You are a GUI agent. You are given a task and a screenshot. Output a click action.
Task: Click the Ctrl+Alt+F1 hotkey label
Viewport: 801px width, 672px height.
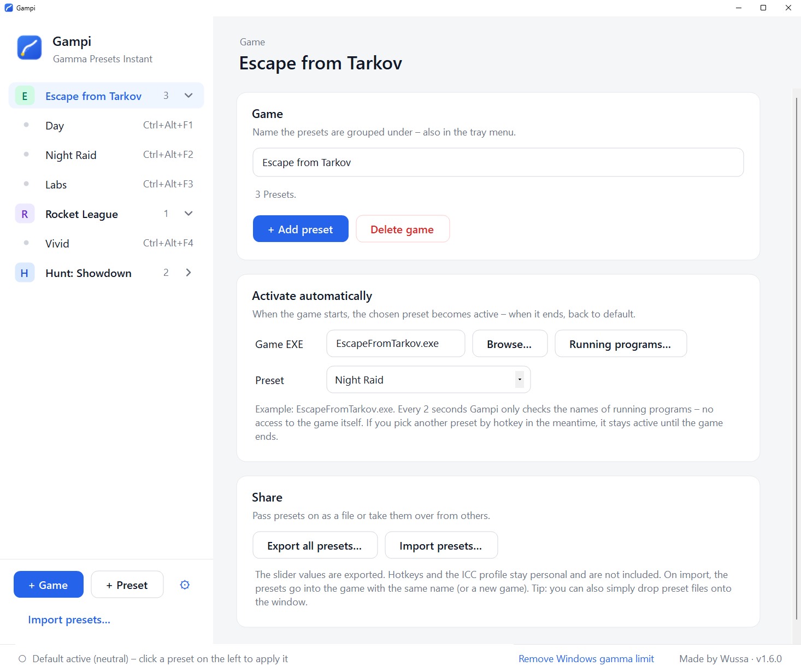[168, 125]
